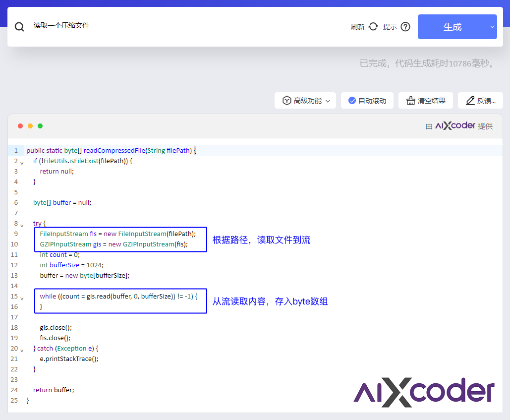Screen dimensions: 510x420
Task: Collapse the fold arrow at line 2
Action: (x=22, y=162)
